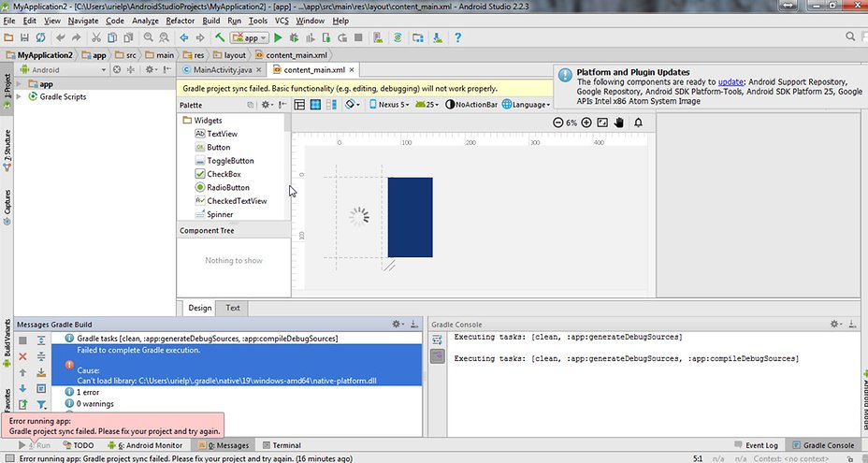This screenshot has height=463, width=868.
Task: Click the search everywhere magnifier
Action: [850, 36]
